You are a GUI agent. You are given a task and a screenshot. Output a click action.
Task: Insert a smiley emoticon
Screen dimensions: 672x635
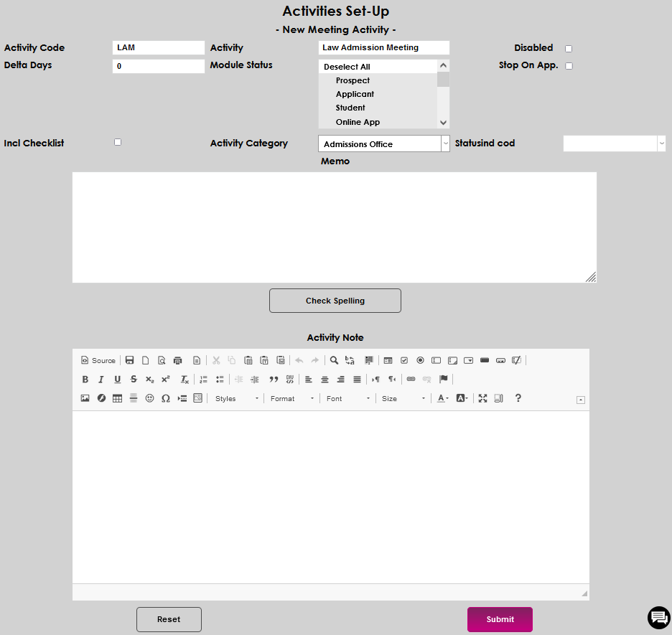149,398
